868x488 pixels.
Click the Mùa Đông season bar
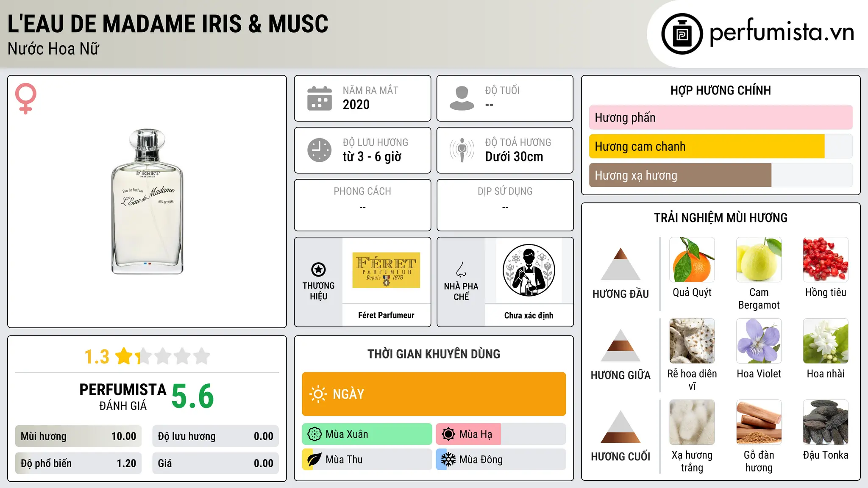(501, 460)
